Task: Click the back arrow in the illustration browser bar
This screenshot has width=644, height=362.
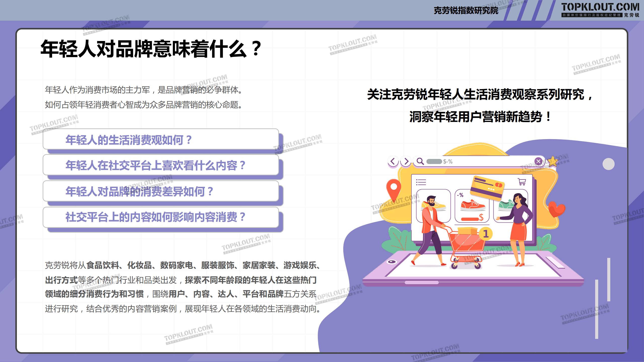Action: (393, 161)
